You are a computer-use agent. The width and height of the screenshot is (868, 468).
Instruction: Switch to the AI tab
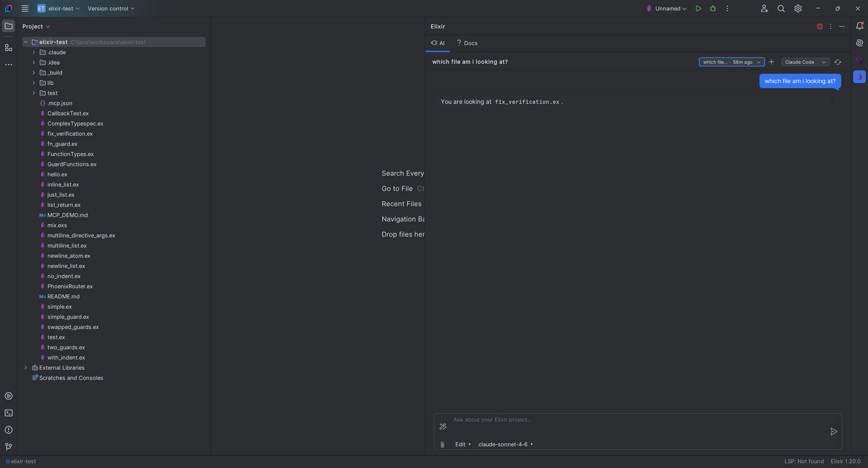pos(438,43)
